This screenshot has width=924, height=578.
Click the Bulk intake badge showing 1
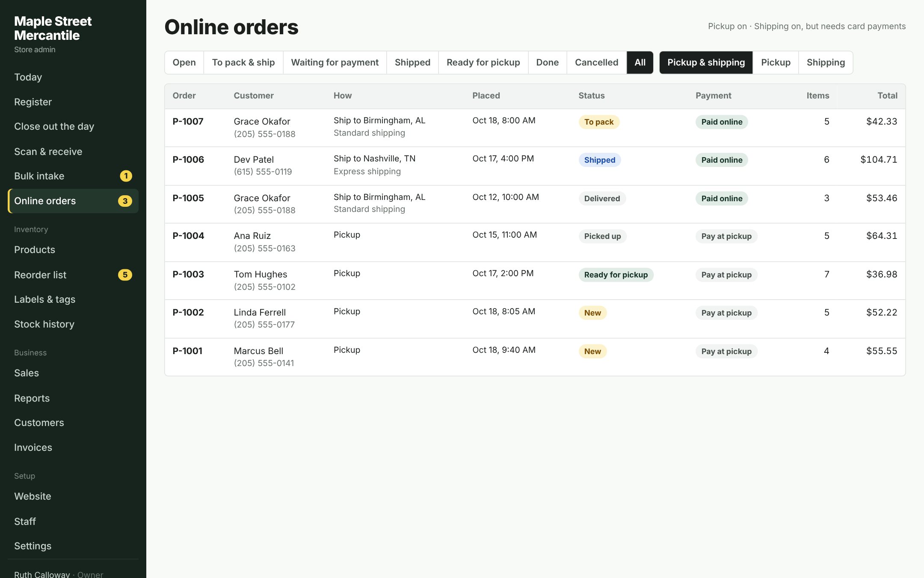(126, 176)
